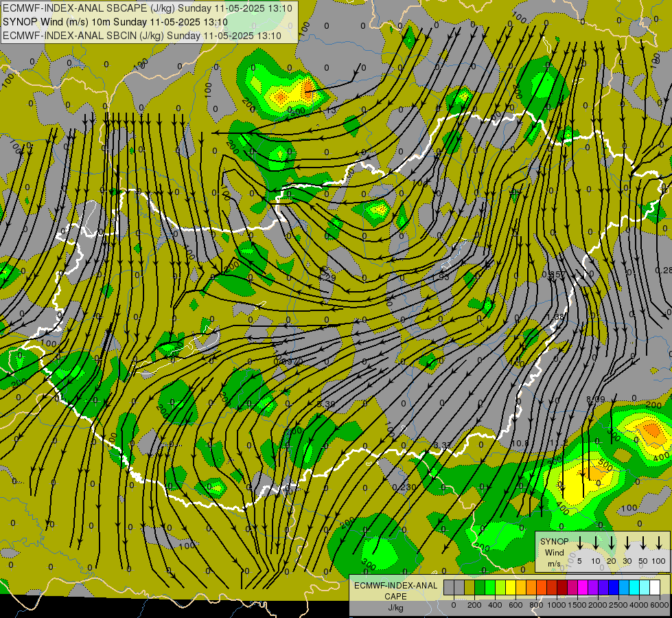Image resolution: width=672 pixels, height=618 pixels.
Task: Click the 1.93 wind value on the map
Action: click(x=440, y=277)
